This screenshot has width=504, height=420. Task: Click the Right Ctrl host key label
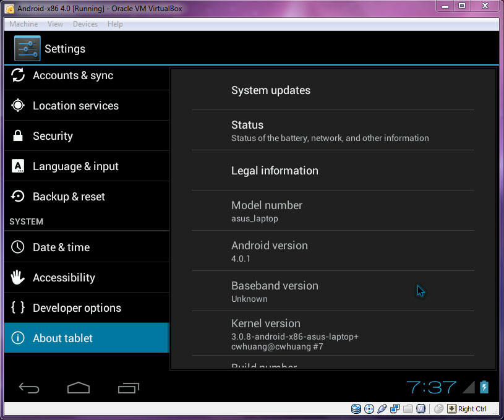coord(472,409)
